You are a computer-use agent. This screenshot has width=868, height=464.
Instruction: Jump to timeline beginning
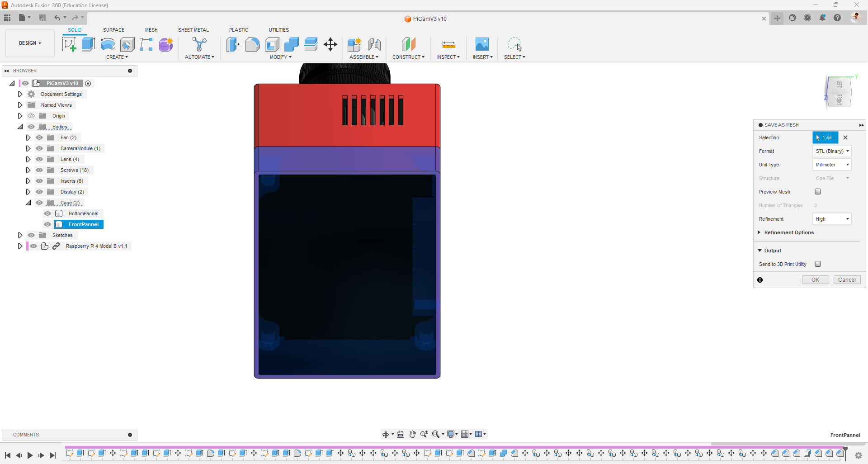click(8, 455)
